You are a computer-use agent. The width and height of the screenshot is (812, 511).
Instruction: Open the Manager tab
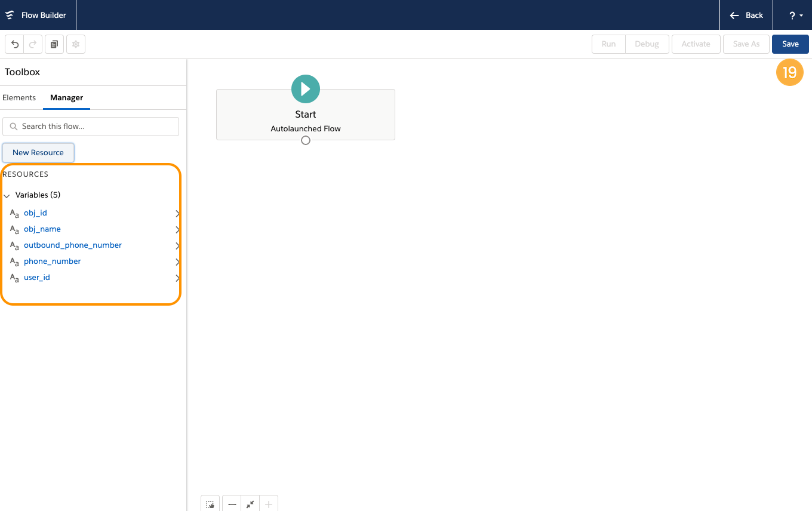click(66, 97)
